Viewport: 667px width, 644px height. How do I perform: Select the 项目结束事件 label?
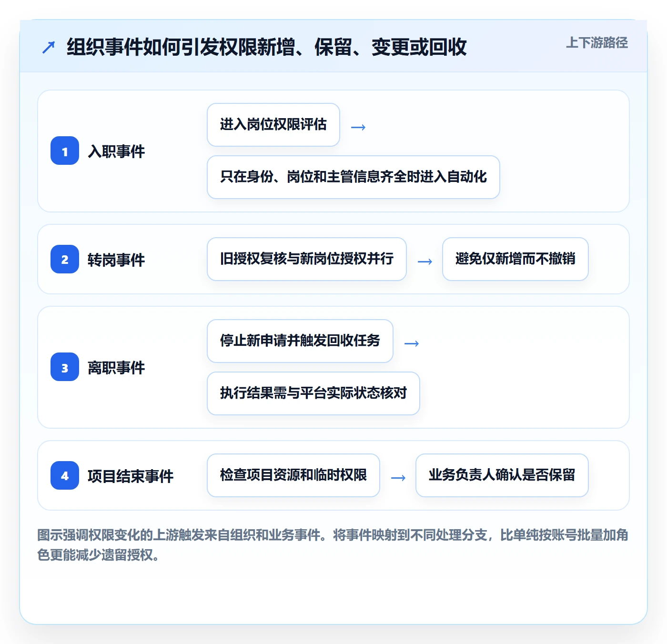131,476
